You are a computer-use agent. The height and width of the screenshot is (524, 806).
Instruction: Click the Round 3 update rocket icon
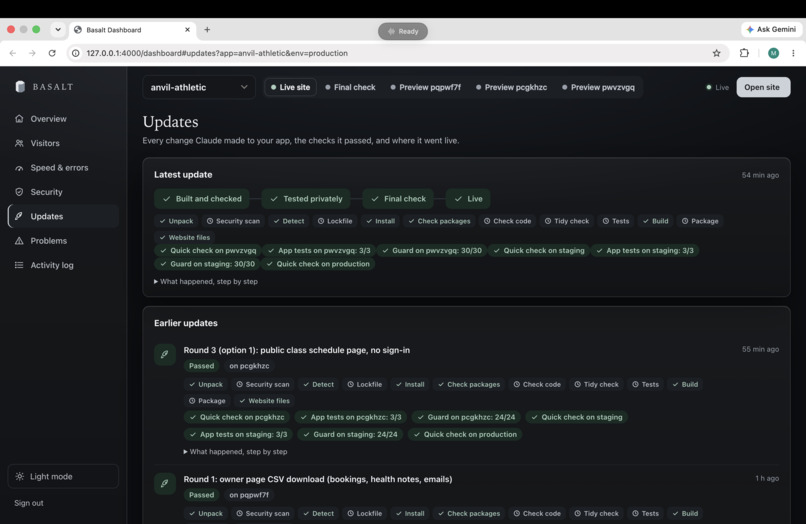(164, 354)
